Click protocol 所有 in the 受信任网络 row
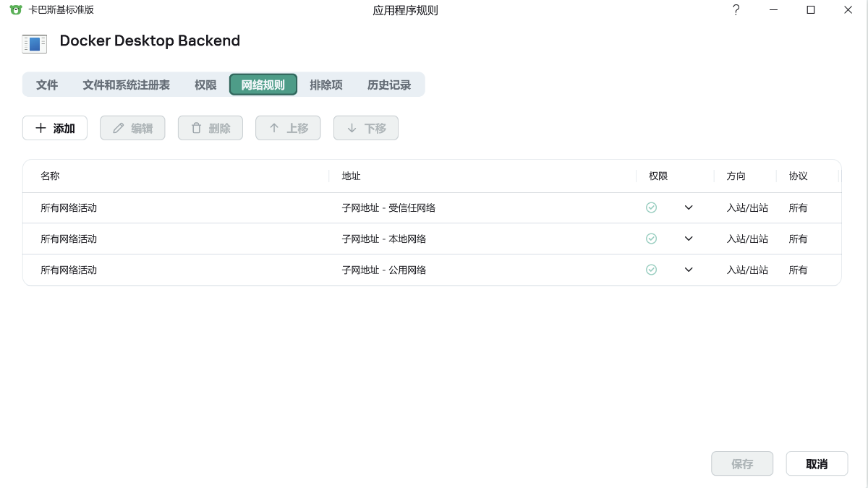 tap(798, 207)
